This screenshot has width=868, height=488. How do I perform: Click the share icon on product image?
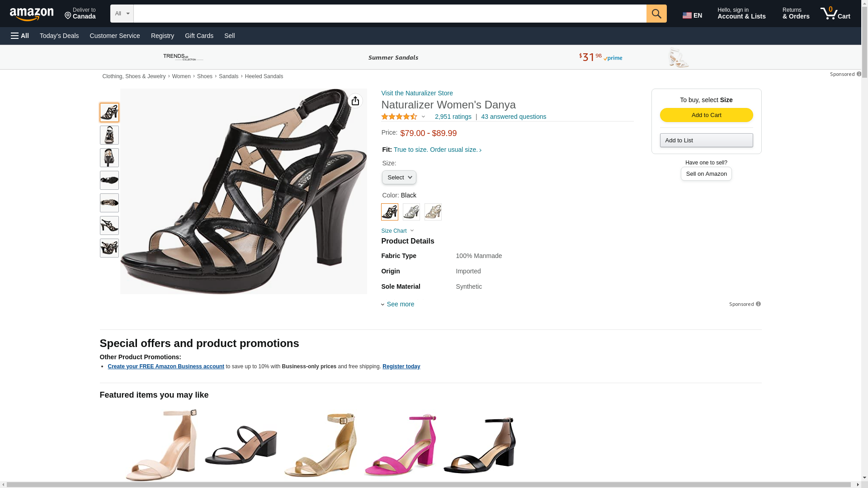click(355, 101)
